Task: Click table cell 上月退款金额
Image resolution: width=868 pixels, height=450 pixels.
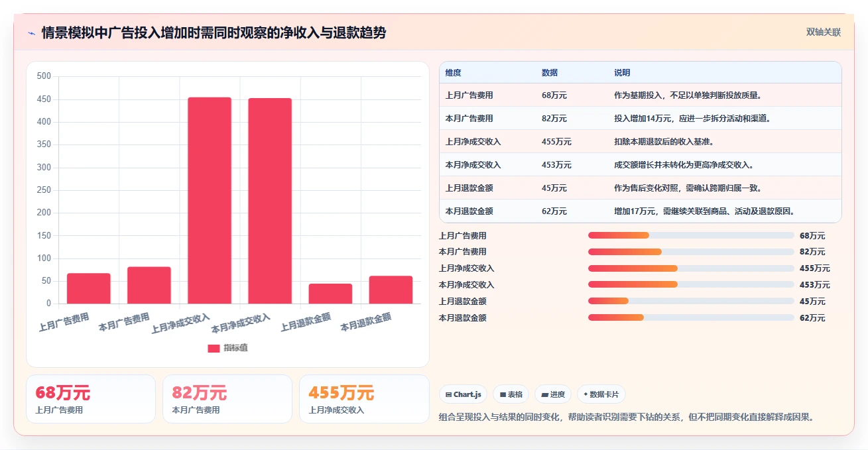Action: (469, 188)
